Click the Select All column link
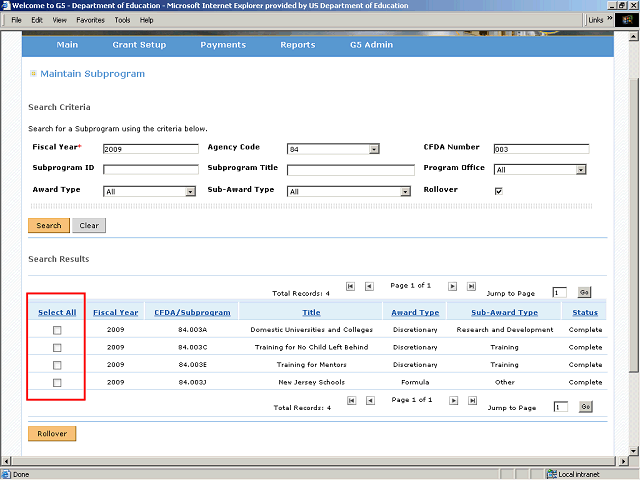640x480 pixels. [x=57, y=312]
